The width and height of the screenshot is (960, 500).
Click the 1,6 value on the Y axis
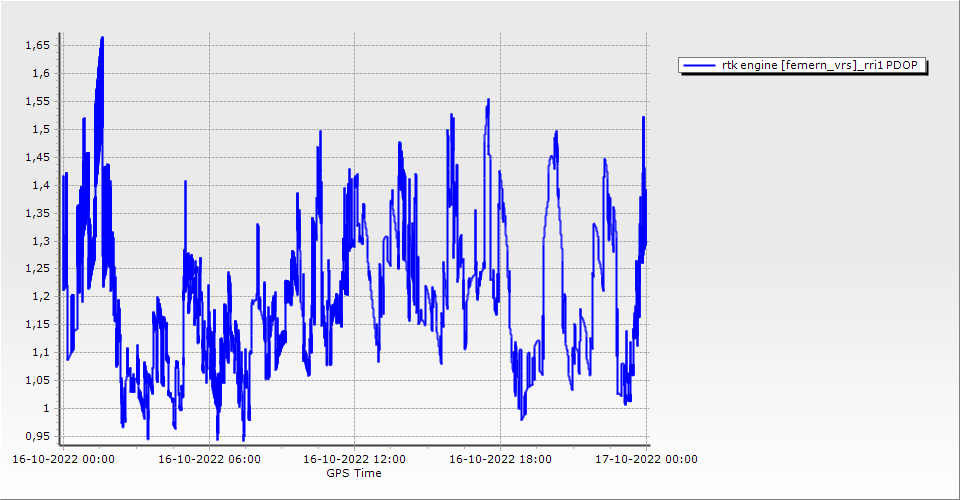[x=40, y=74]
